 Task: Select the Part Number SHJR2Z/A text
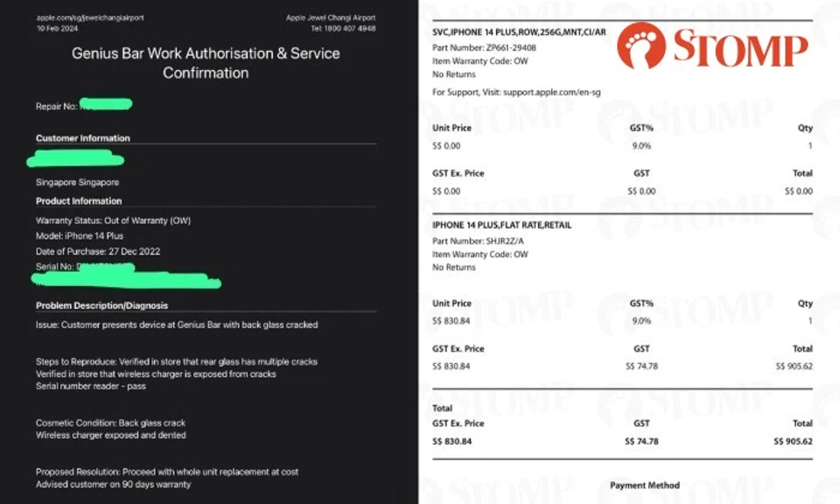[x=478, y=240]
